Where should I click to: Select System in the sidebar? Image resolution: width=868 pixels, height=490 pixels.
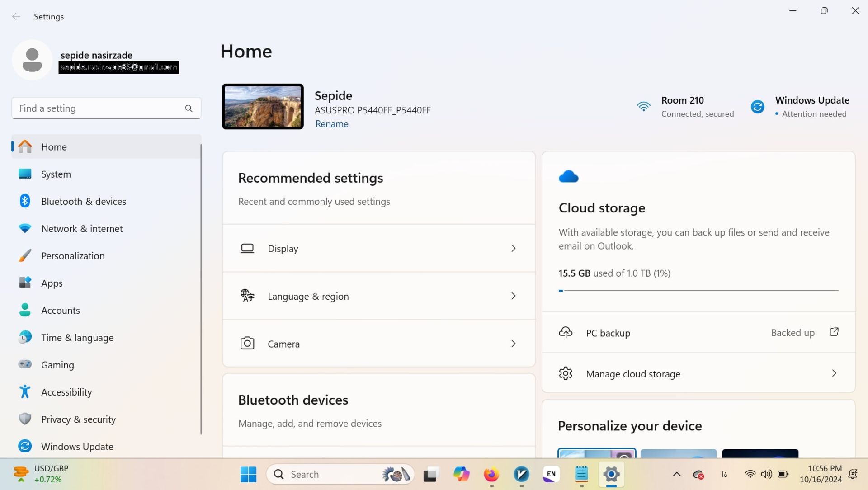56,174
